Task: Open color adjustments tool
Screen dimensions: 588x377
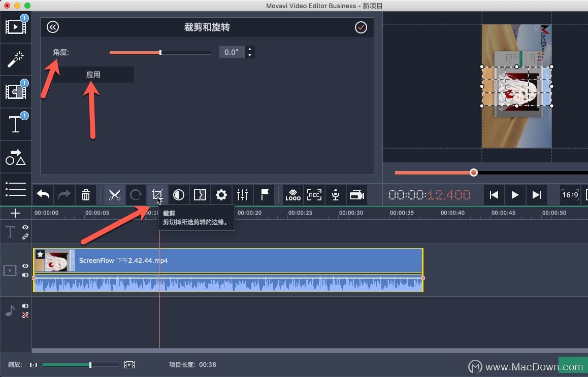Action: pos(179,195)
